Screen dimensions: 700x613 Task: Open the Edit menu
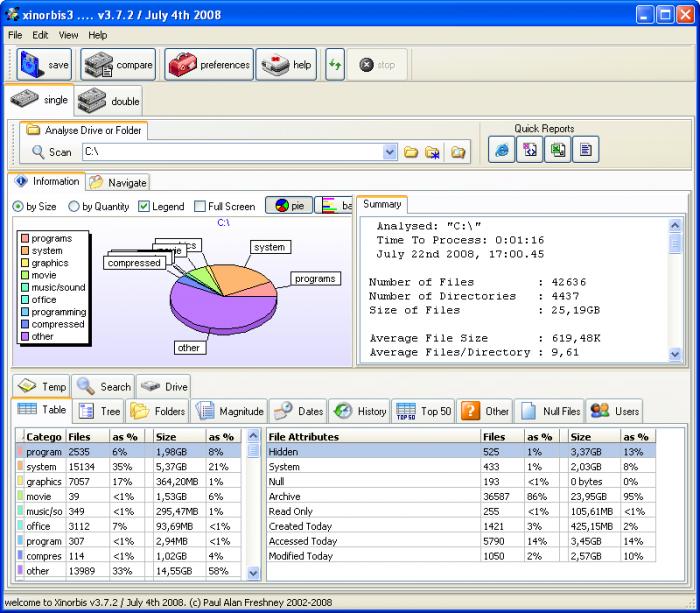click(40, 35)
